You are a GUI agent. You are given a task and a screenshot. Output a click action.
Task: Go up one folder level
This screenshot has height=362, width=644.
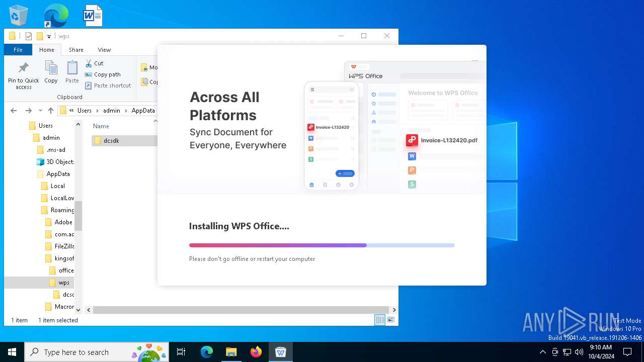click(51, 111)
